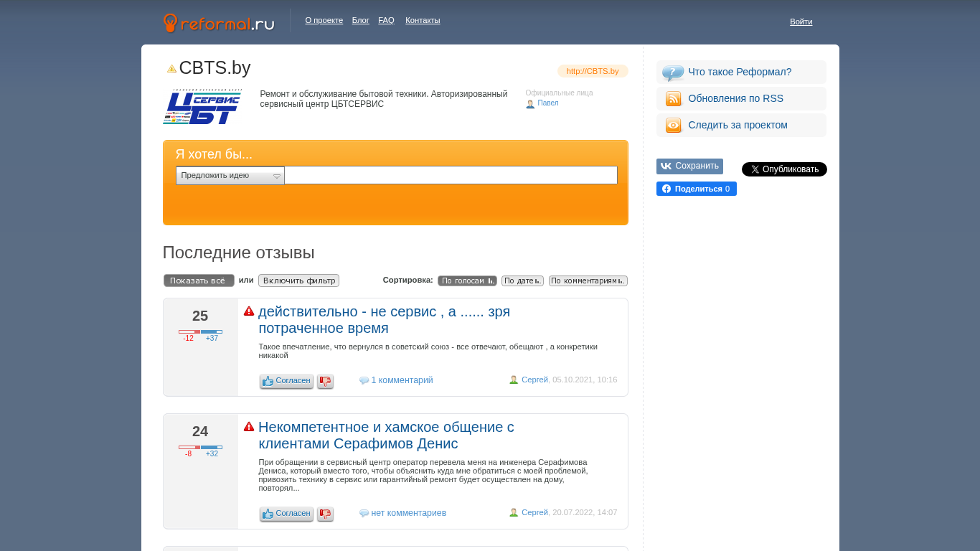
Task: Open the '1 комментарий' link
Action: tap(402, 380)
